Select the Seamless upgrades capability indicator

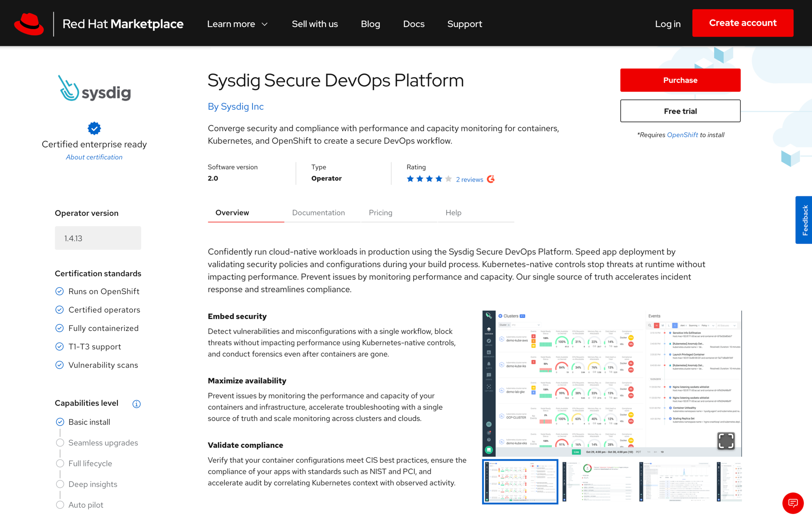tap(60, 442)
